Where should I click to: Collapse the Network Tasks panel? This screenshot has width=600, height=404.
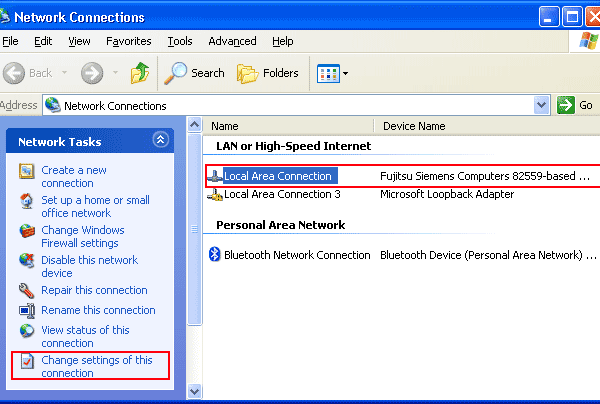click(x=160, y=141)
